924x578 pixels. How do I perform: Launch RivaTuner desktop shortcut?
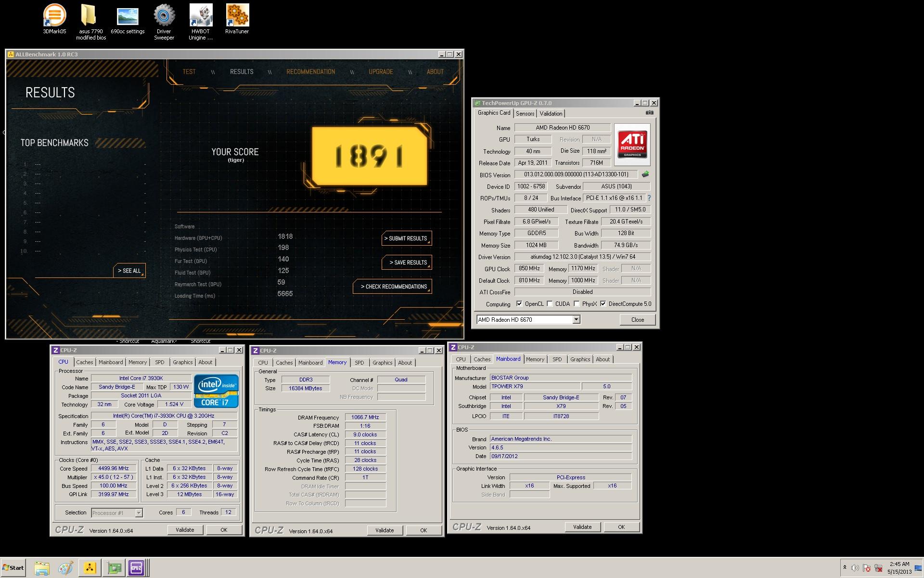pyautogui.click(x=237, y=19)
